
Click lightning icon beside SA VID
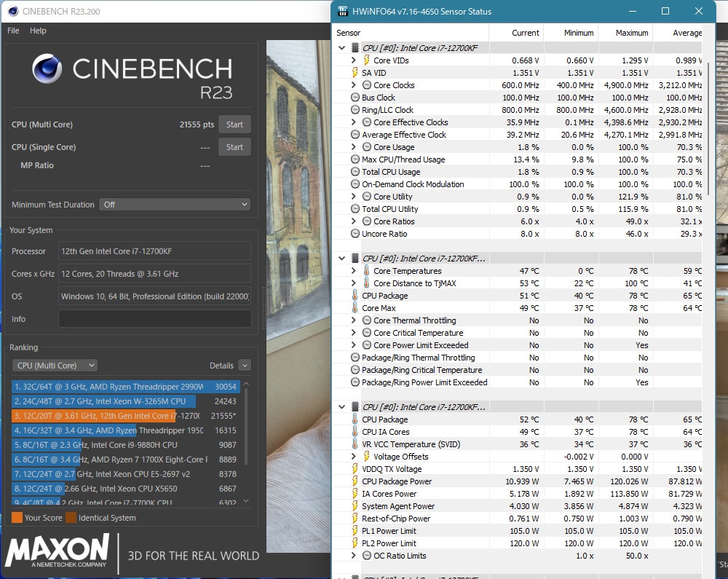coord(355,72)
